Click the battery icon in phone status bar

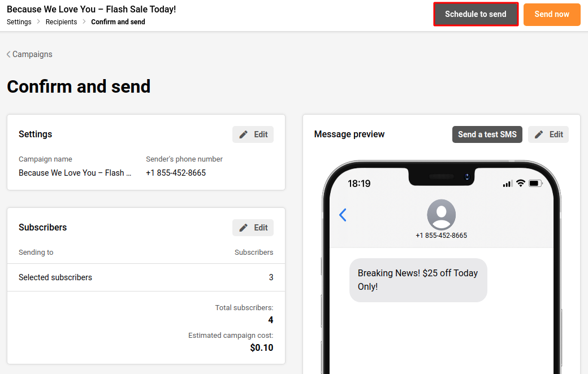535,184
